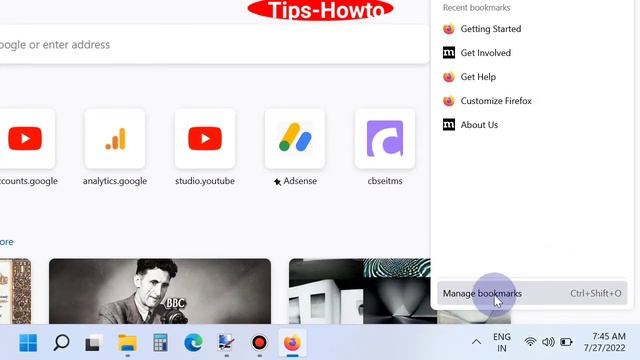Open the abstract black-and-white collage story thumbnail
The image size is (640, 360).
tap(359, 291)
